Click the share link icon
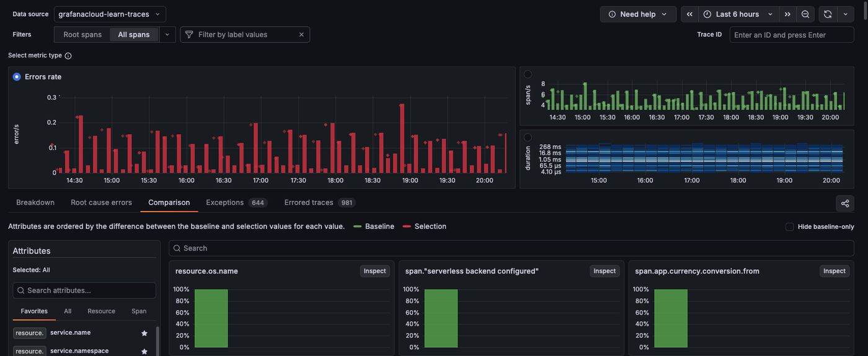The height and width of the screenshot is (356, 868). pos(844,203)
